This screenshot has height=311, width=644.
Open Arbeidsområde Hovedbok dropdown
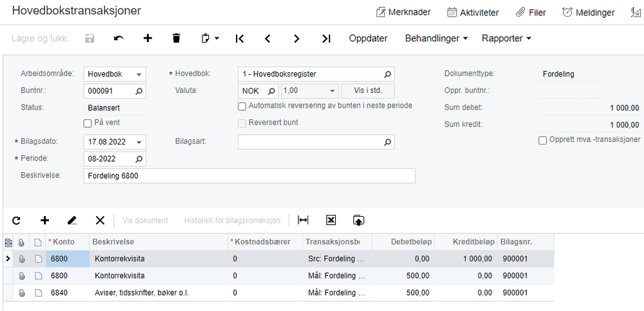[139, 74]
